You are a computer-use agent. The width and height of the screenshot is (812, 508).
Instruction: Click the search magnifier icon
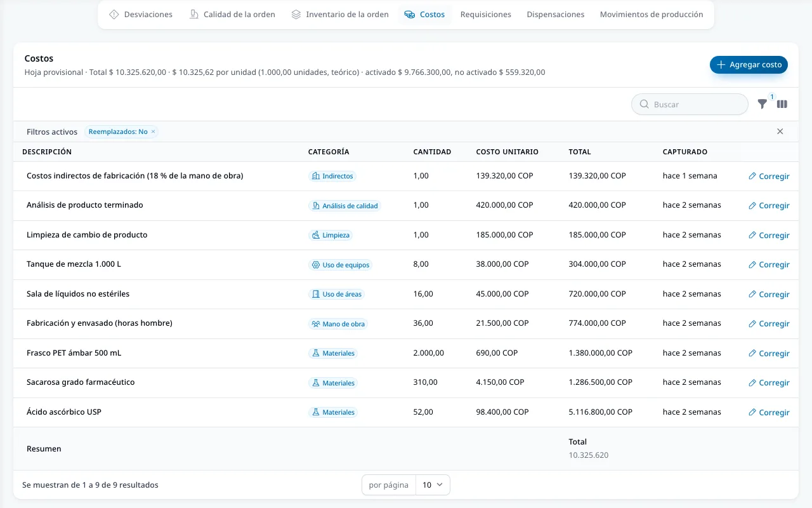(645, 104)
